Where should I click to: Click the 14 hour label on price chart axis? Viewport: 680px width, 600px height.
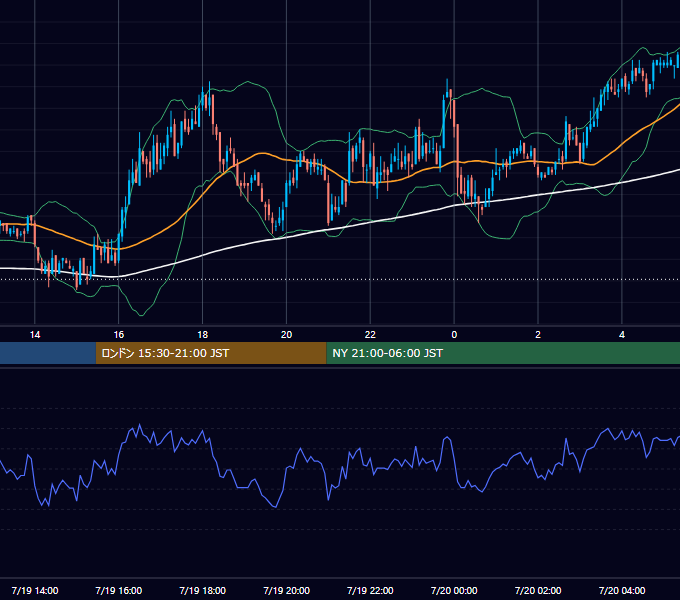(35, 335)
